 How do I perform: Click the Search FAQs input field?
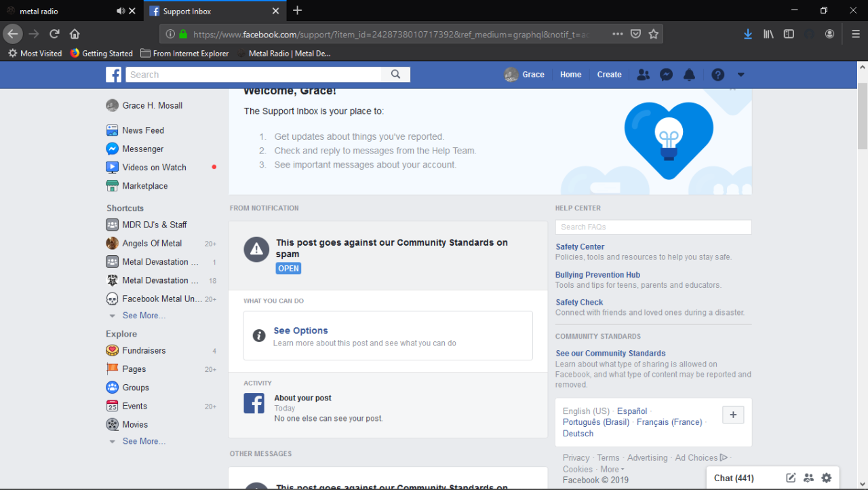coord(652,227)
